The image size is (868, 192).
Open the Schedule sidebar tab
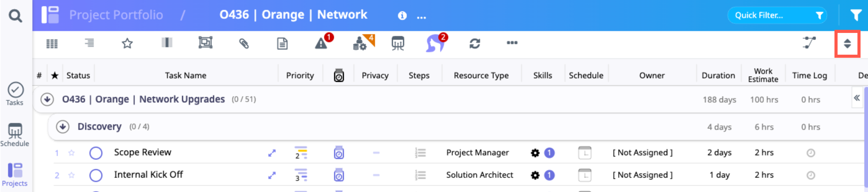(15, 135)
